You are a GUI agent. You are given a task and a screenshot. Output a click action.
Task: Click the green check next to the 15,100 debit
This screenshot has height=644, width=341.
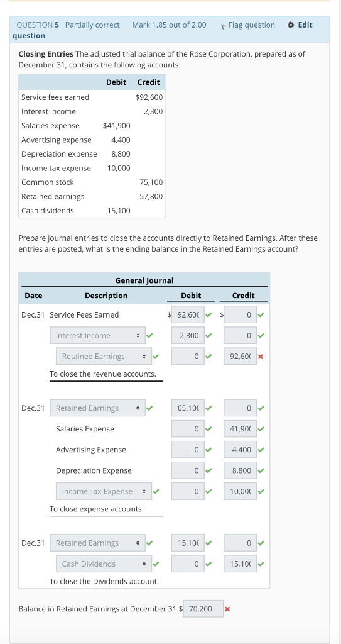pos(209,543)
